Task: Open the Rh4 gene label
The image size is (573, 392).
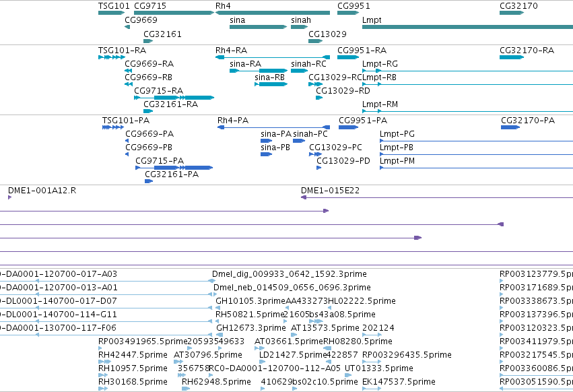Action: coord(223,6)
